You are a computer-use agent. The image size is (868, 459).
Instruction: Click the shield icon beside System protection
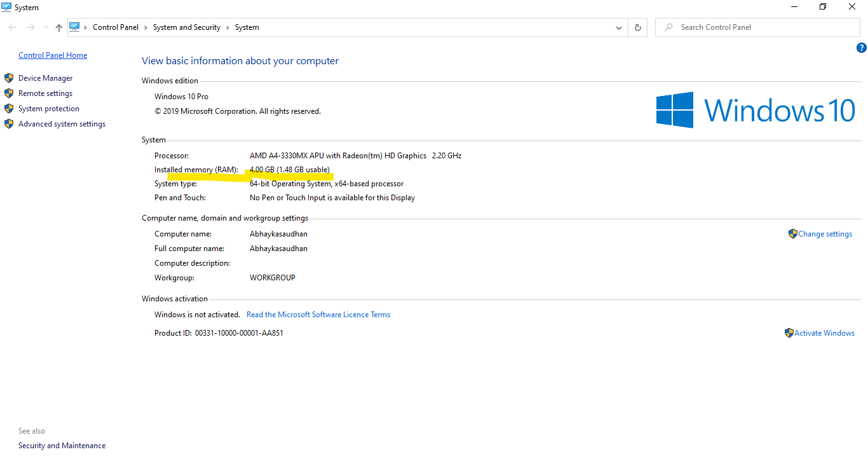tap(9, 109)
